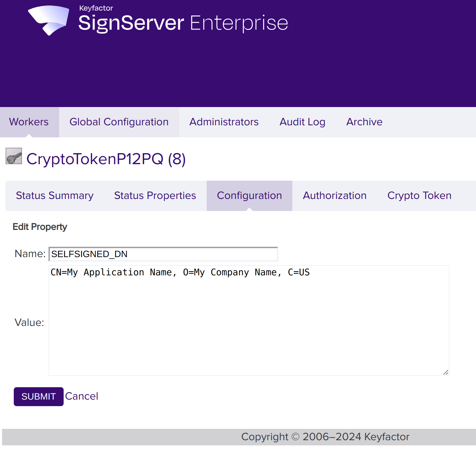The height and width of the screenshot is (455, 476).
Task: Open the Administrators page
Action: pyautogui.click(x=224, y=122)
